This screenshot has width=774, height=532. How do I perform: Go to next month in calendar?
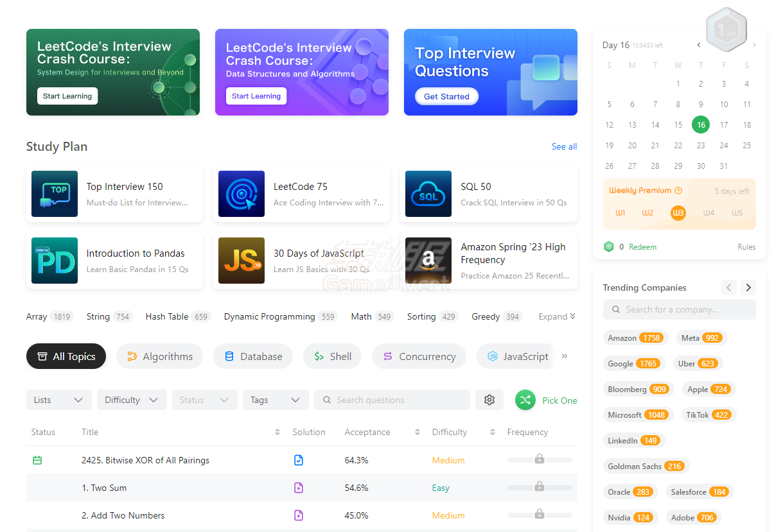point(753,45)
